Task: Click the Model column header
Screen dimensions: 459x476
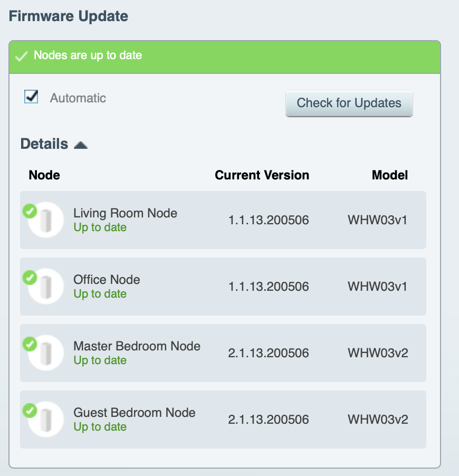Action: coord(390,175)
